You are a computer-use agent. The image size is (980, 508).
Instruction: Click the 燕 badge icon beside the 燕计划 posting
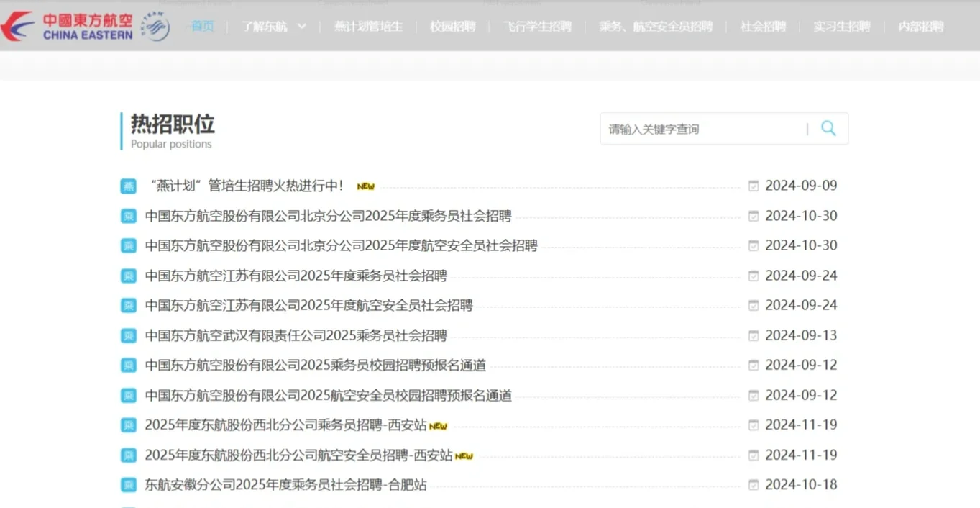[128, 186]
